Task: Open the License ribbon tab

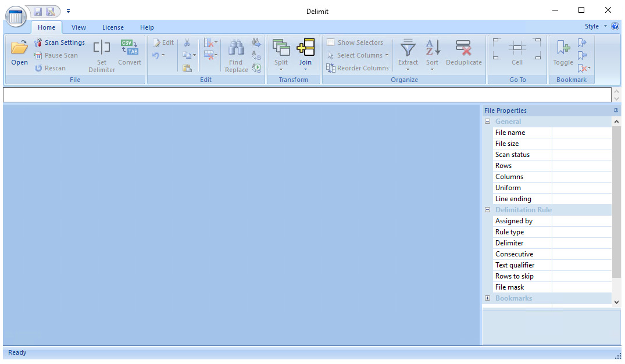Action: 113,27
